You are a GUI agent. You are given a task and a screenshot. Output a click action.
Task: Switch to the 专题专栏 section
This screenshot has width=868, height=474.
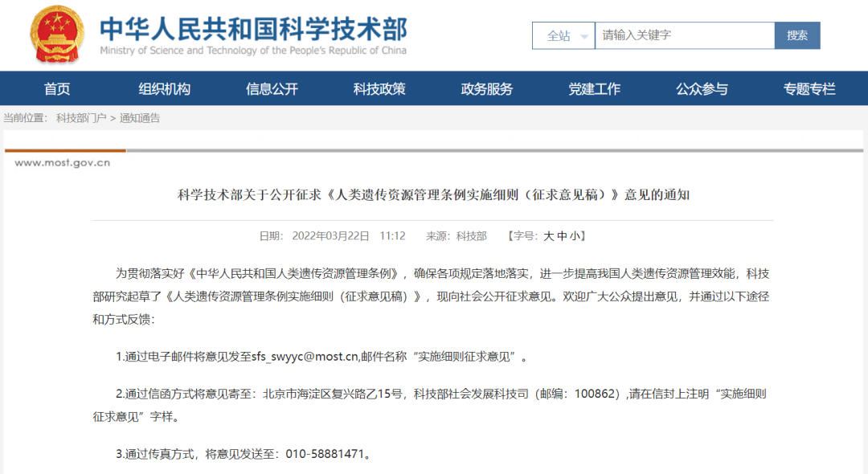pos(809,89)
